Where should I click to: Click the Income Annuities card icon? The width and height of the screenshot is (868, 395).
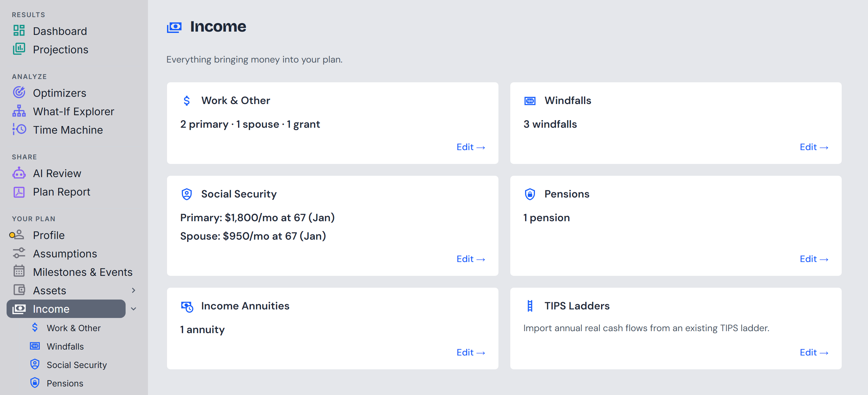[x=187, y=306]
